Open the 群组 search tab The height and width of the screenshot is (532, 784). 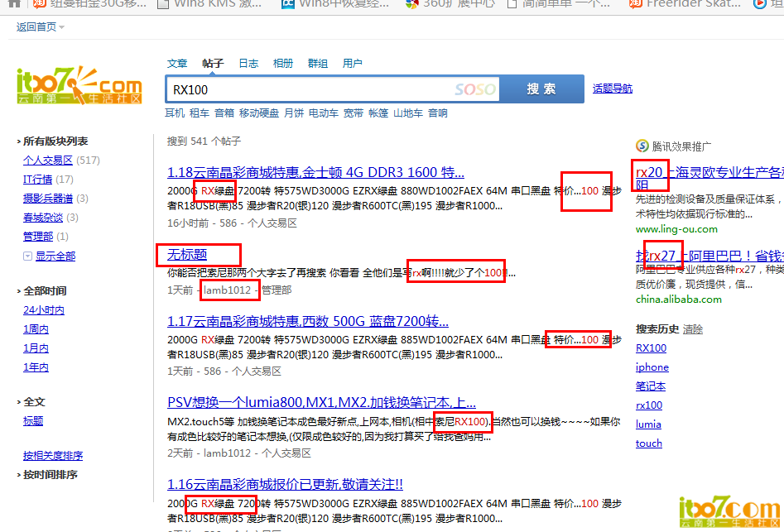click(x=318, y=64)
